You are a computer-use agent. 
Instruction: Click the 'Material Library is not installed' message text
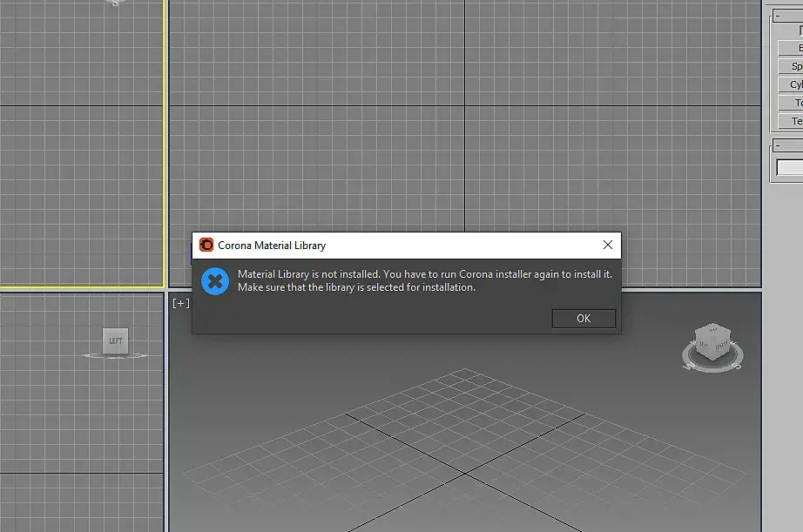coord(309,274)
